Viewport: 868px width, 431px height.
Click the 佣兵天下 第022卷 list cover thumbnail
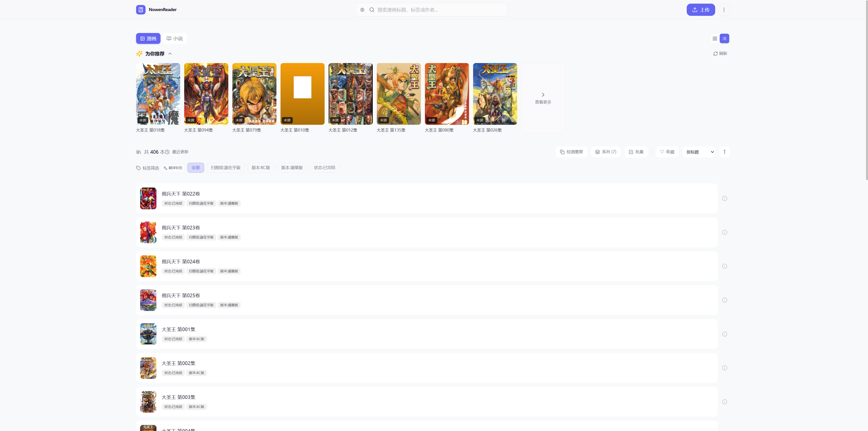pos(148,198)
